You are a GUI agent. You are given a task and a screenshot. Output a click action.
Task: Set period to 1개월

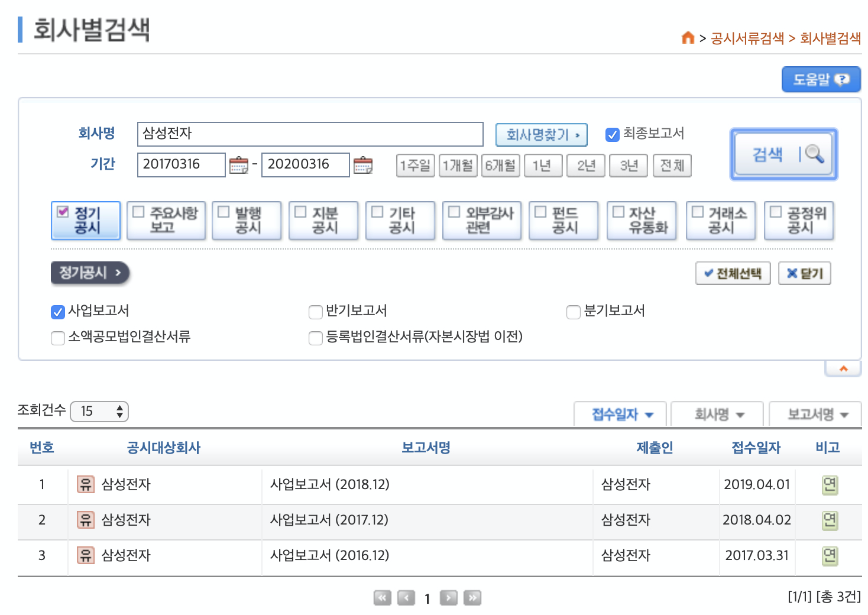tap(458, 165)
